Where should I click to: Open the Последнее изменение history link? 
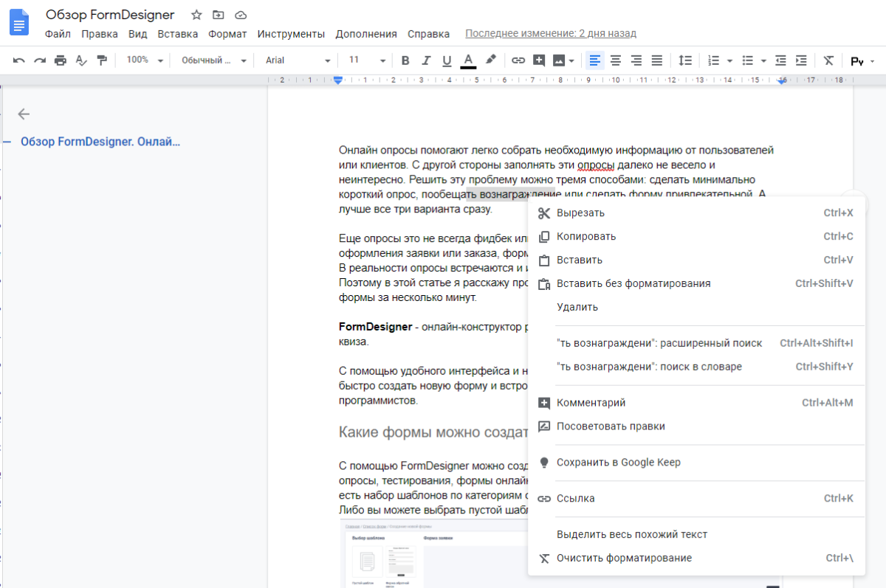550,34
